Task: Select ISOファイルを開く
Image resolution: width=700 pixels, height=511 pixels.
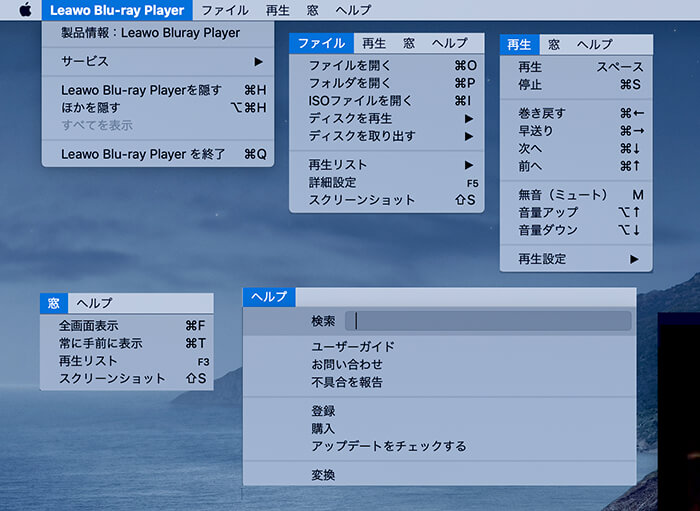Action: tap(387, 101)
